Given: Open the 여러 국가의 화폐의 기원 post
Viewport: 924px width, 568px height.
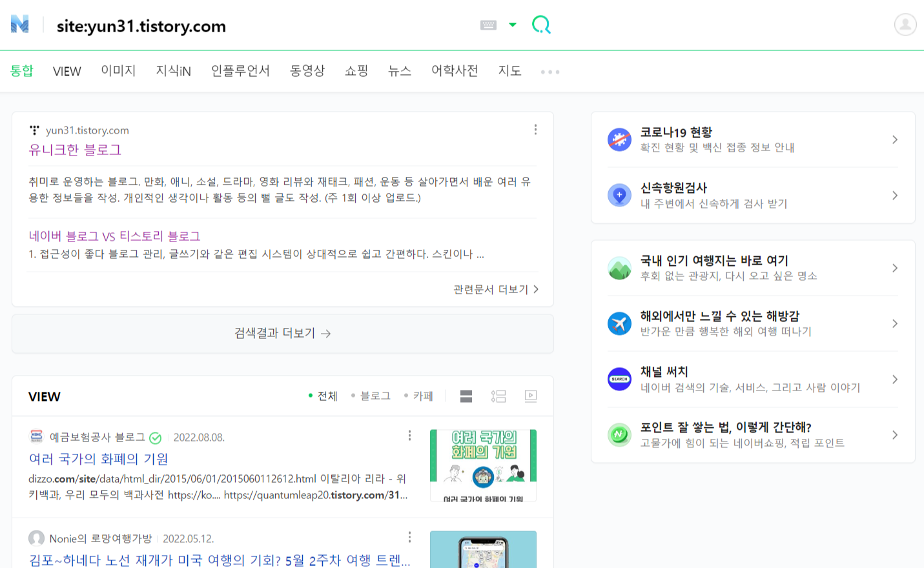Looking at the screenshot, I should click(x=98, y=459).
